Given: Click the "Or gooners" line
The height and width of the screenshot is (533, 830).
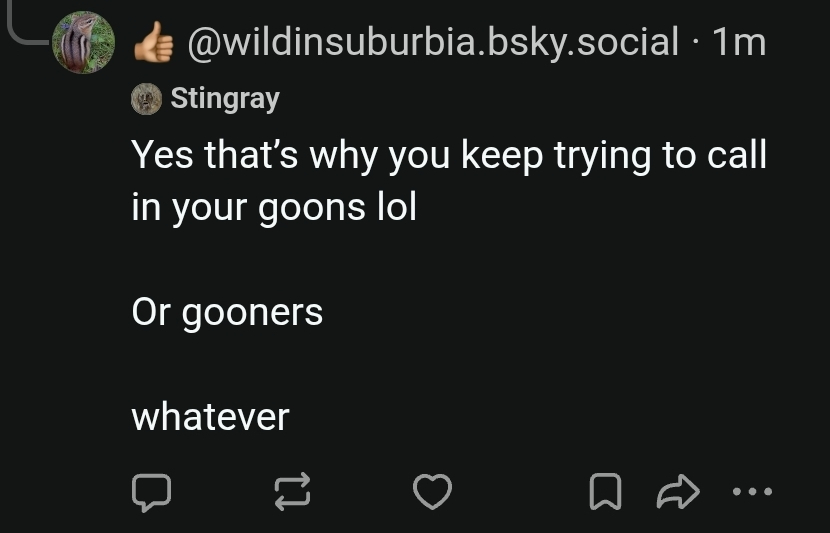Looking at the screenshot, I should click(x=227, y=312).
